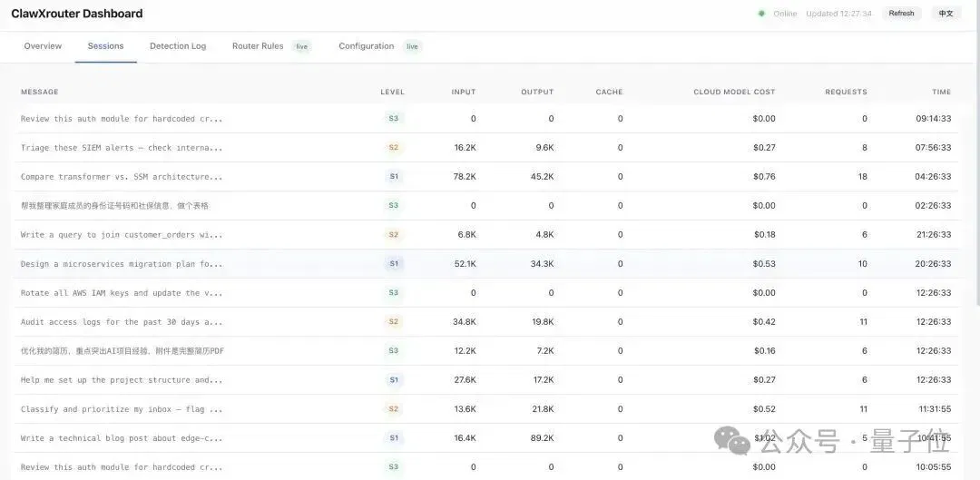Open the 'Rotate all AWS IAM keys' session
Image resolution: width=980 pixels, height=480 pixels.
(x=486, y=292)
